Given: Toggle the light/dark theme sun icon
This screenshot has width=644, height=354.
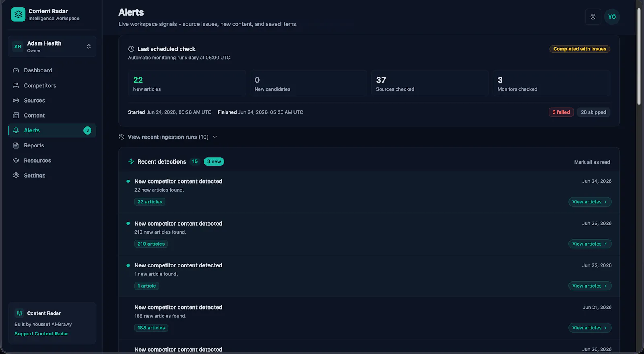Looking at the screenshot, I should click(593, 17).
